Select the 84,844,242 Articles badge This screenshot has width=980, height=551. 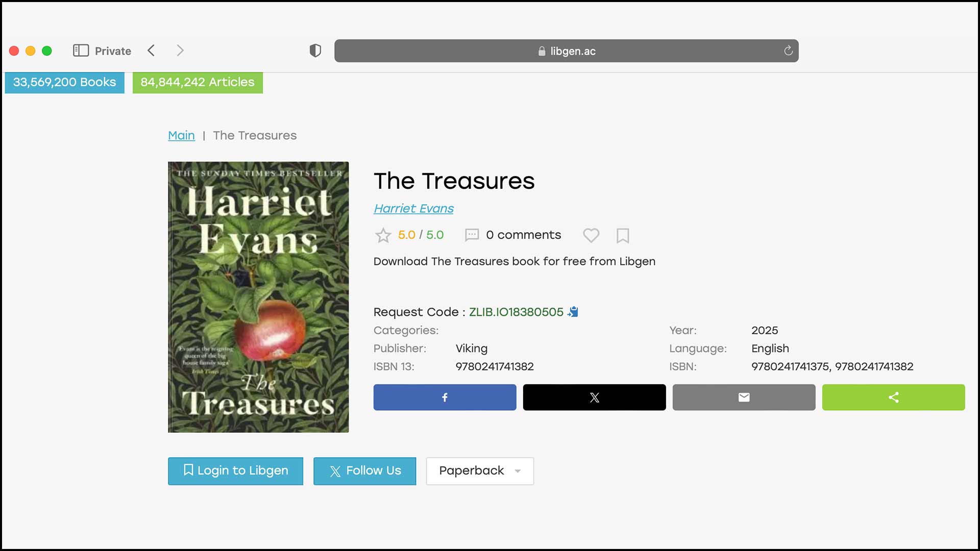[198, 82]
